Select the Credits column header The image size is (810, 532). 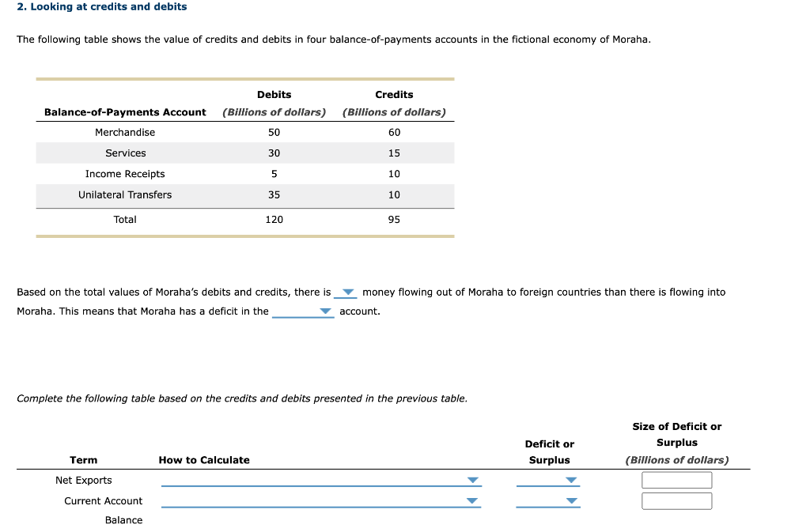coord(393,94)
